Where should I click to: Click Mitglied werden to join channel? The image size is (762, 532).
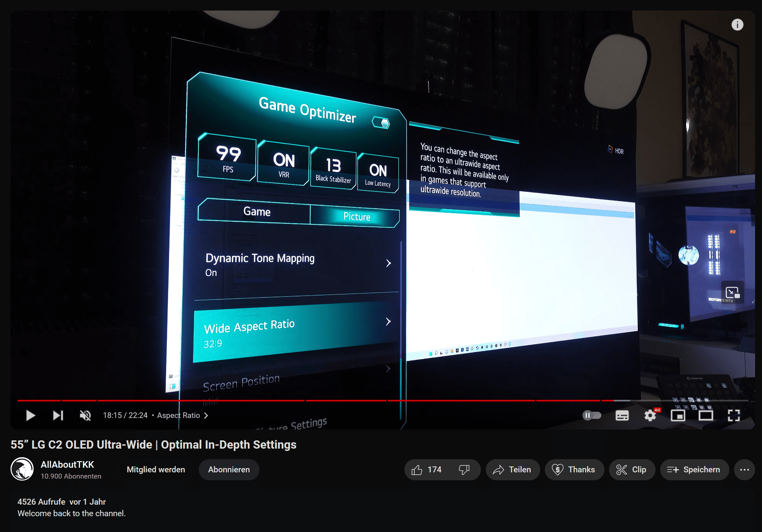pyautogui.click(x=156, y=469)
